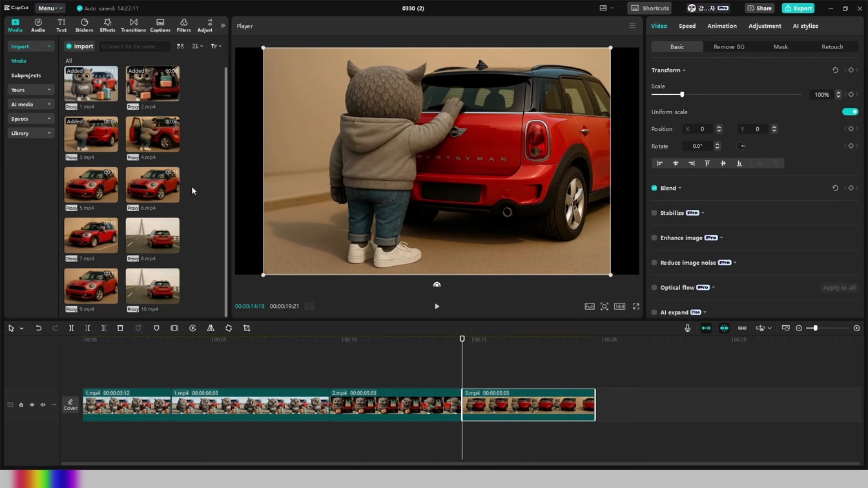Show more panels with double chevron
The image size is (868, 488).
223,26
